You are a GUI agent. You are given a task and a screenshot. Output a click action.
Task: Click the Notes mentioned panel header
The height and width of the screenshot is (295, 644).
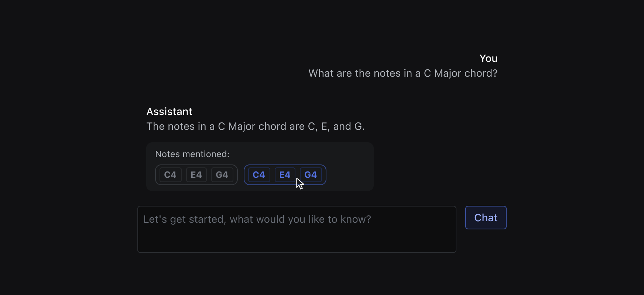pos(192,154)
